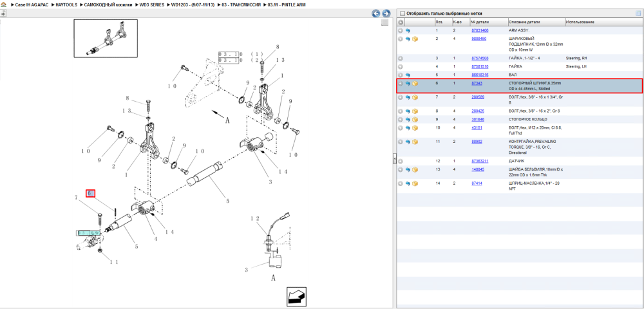The height and width of the screenshot is (309, 644).
Task: Click box icon for part 87414
Action: (415, 183)
